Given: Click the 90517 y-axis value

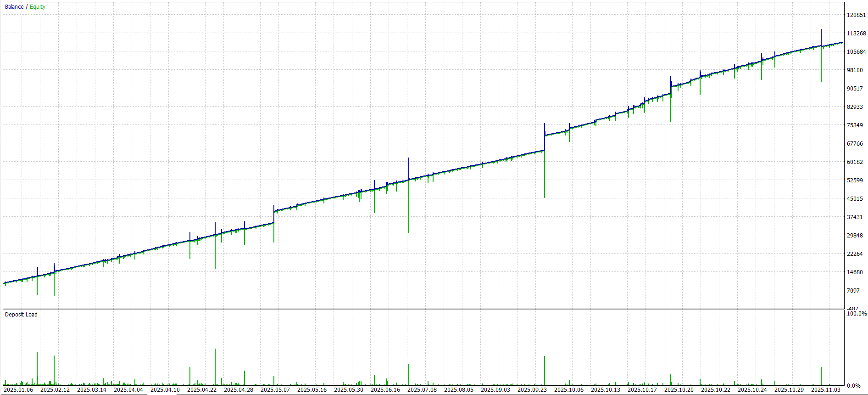Looking at the screenshot, I should click(855, 89).
